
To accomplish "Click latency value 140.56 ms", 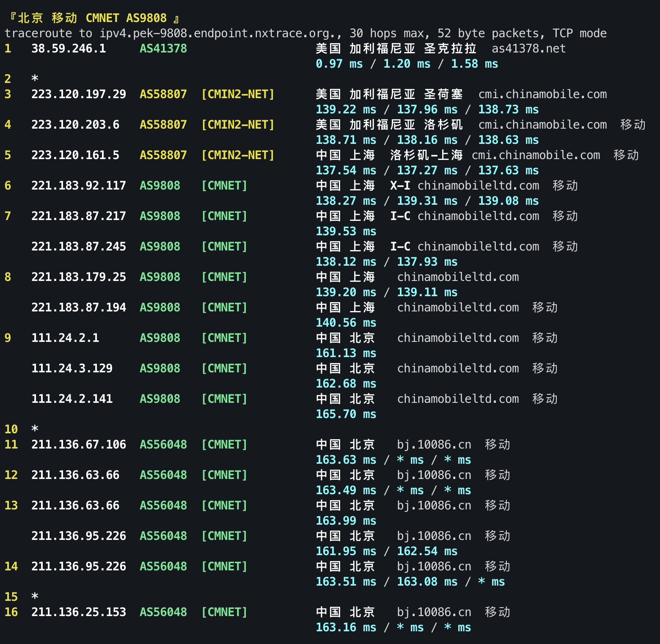I will point(346,323).
